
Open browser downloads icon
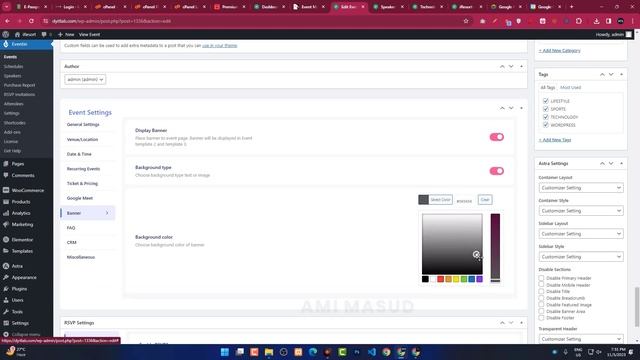596,21
